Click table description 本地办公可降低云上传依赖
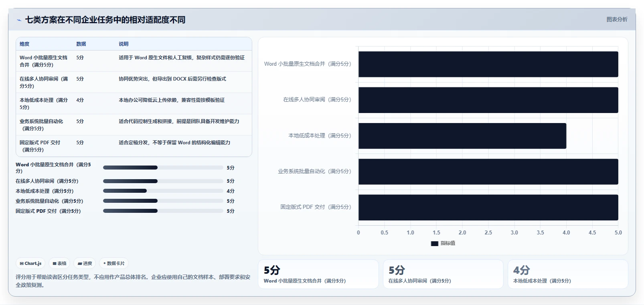 (172, 100)
